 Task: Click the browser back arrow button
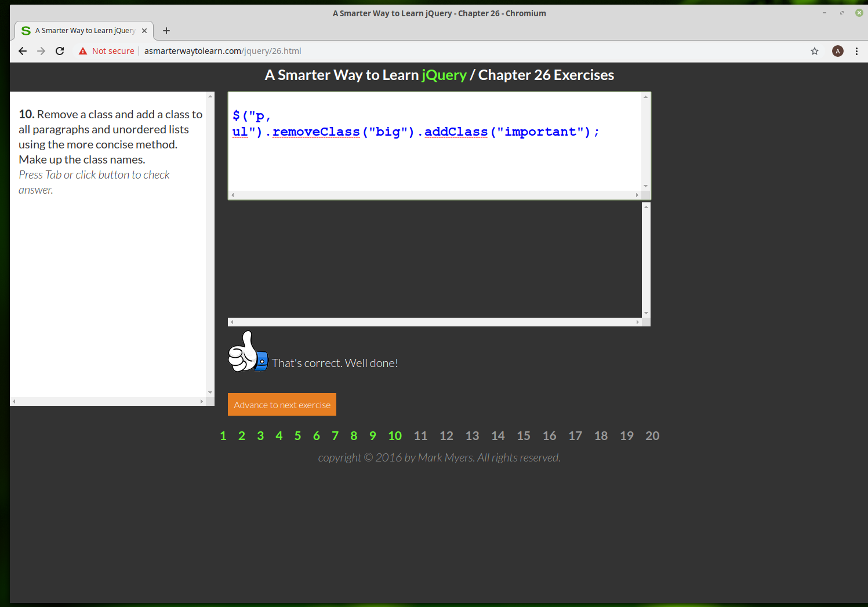tap(23, 51)
